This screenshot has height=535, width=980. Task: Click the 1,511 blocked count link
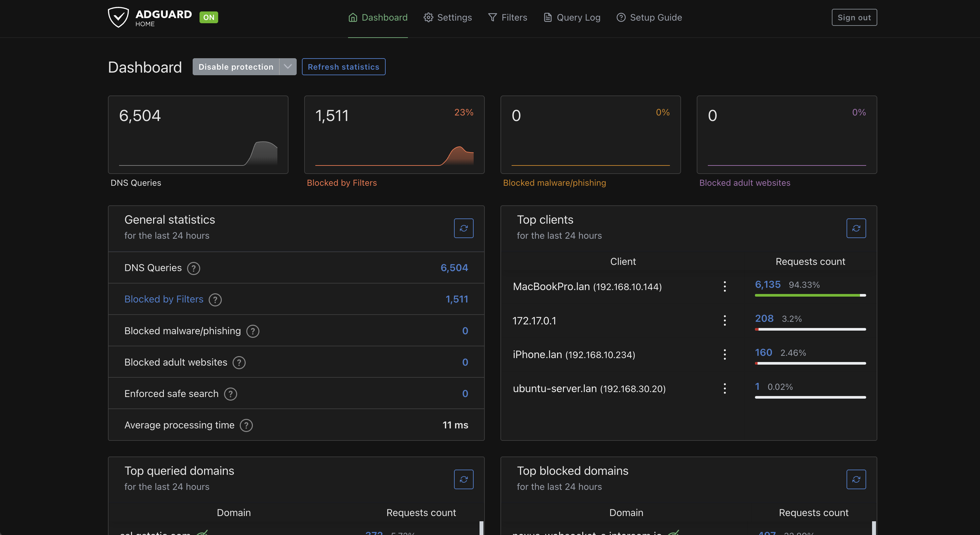click(x=457, y=299)
